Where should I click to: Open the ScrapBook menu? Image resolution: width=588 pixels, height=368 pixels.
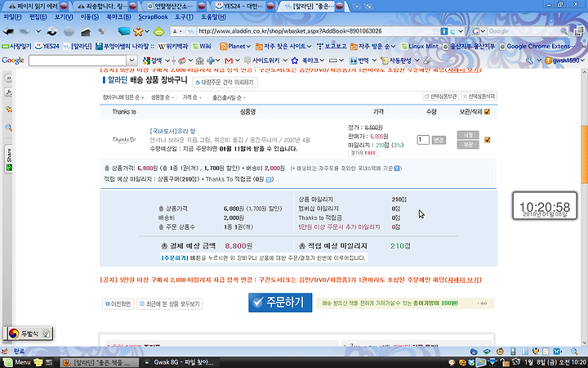coord(153,17)
